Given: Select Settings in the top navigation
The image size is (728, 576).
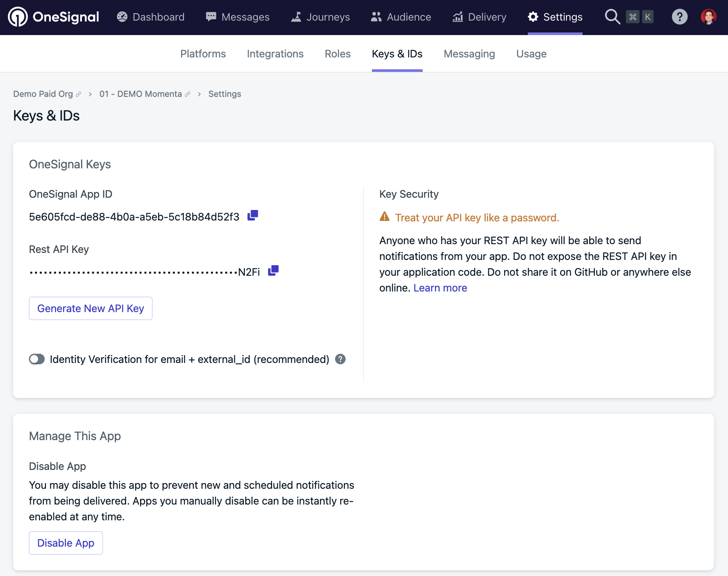Looking at the screenshot, I should [555, 17].
